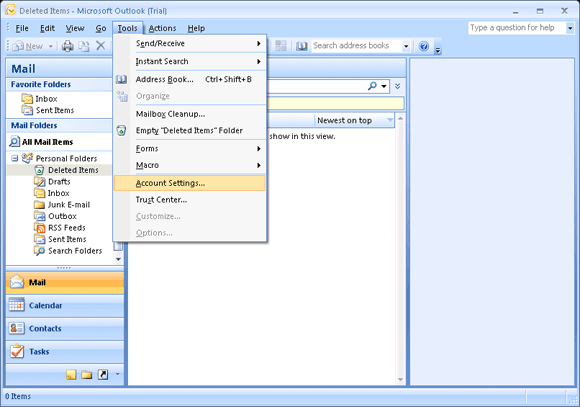Click the Tasks checkmark icon in navigation pane

[x=17, y=351]
